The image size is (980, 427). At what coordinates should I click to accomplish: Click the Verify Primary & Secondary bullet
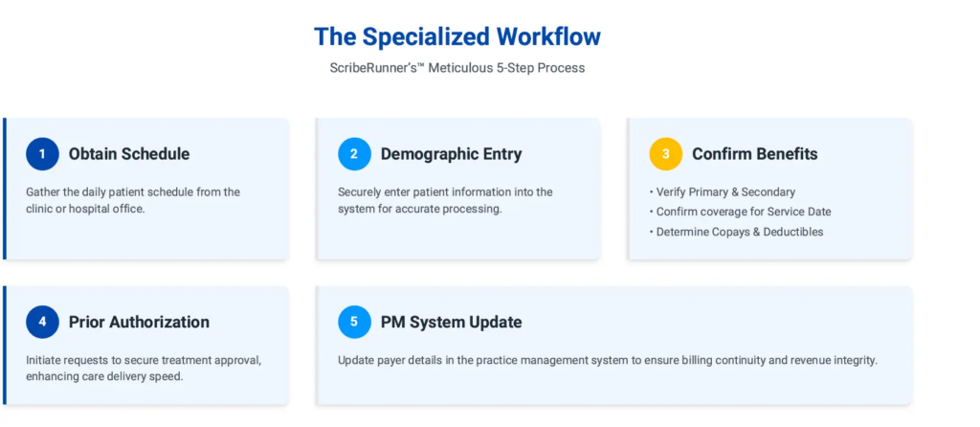[x=724, y=191]
